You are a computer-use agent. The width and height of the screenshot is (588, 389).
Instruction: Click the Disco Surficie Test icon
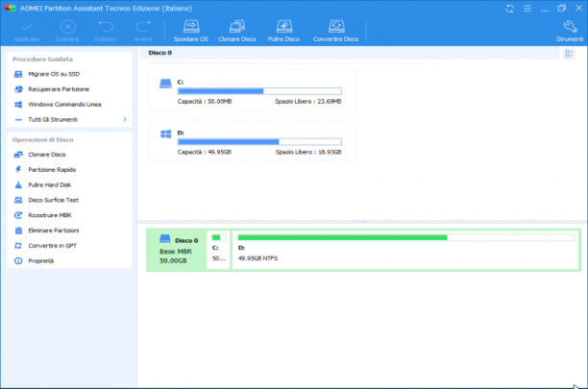click(x=18, y=200)
